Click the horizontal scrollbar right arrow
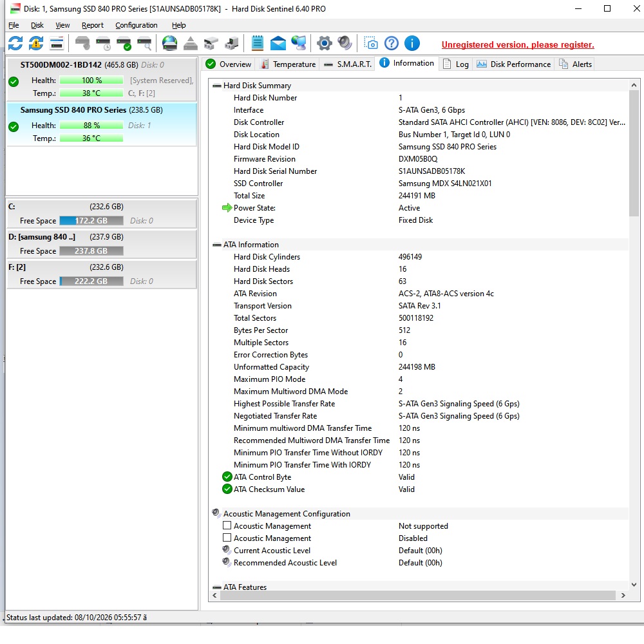Viewport: 644px width, 644px height. [623, 595]
